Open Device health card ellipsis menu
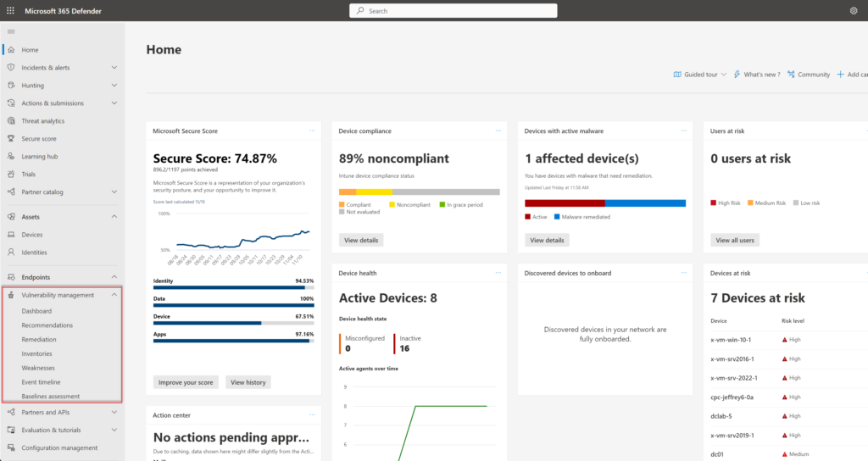This screenshot has width=868, height=461. point(498,272)
